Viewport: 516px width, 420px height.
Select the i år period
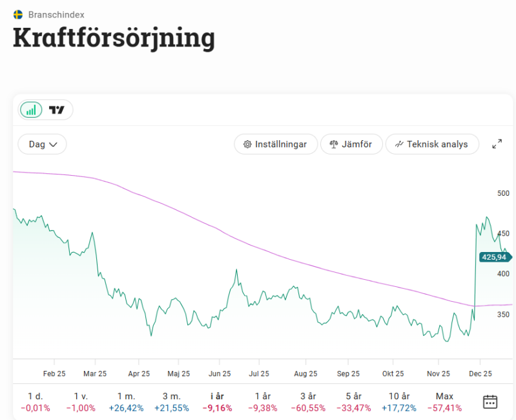(x=216, y=401)
